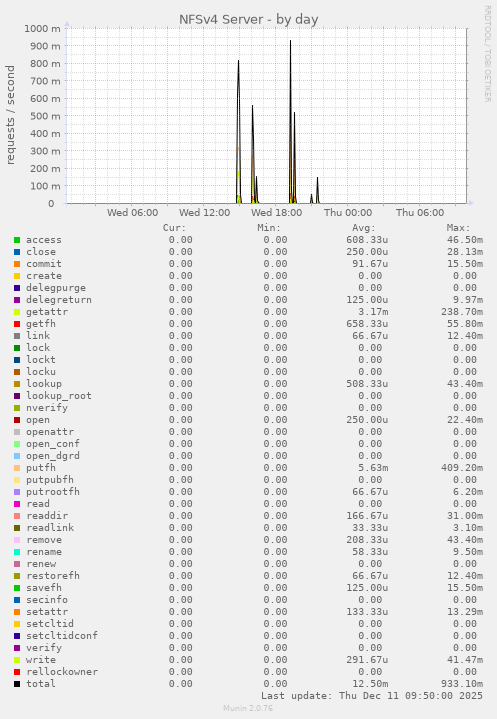Click the putfh max value 409.20m
Viewport: 497px width, 719px height.
(x=462, y=468)
